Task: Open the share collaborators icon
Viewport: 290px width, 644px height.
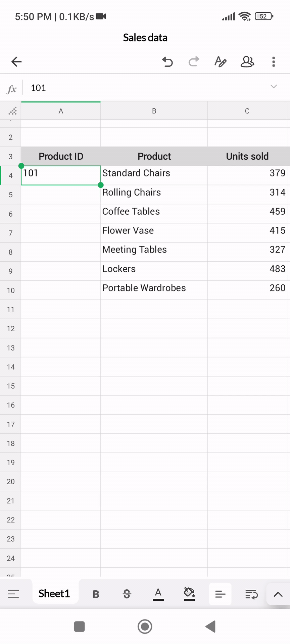Action: pos(247,62)
